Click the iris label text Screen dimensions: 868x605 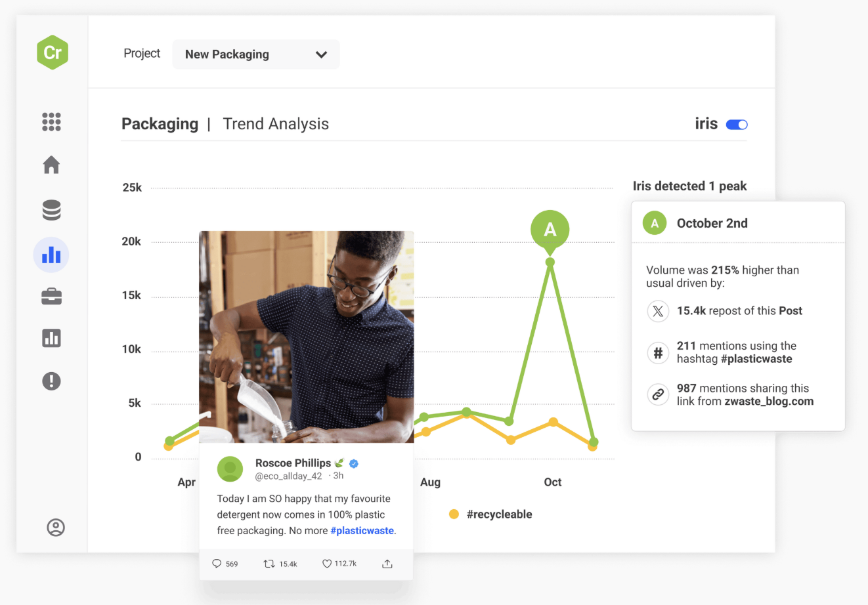click(x=706, y=123)
